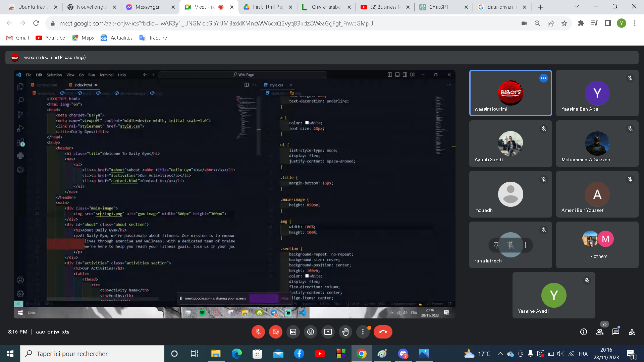Image resolution: width=644 pixels, height=362 pixels.
Task: Pin the rana latrech tile
Action: pyautogui.click(x=496, y=245)
